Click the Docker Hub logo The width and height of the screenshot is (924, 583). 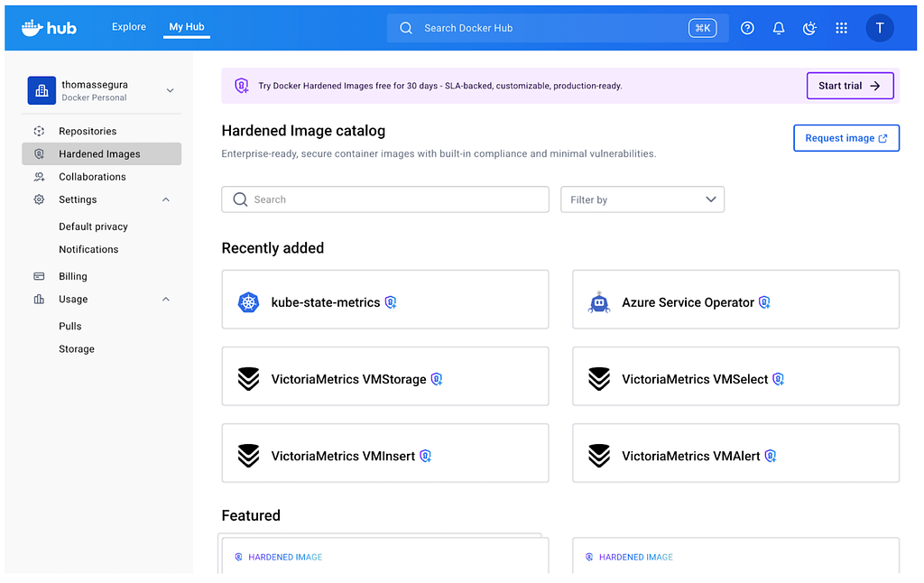coord(49,28)
